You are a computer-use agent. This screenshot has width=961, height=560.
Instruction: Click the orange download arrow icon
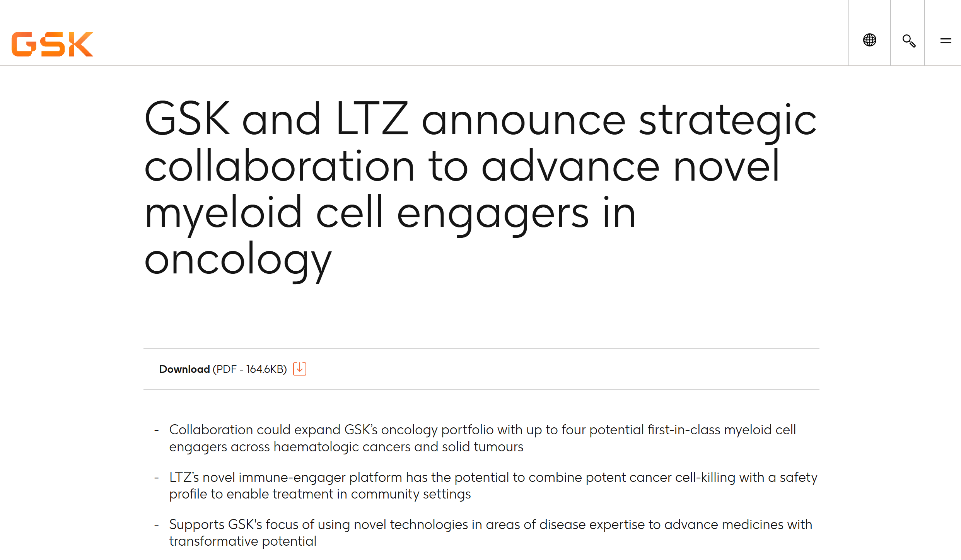pos(300,369)
